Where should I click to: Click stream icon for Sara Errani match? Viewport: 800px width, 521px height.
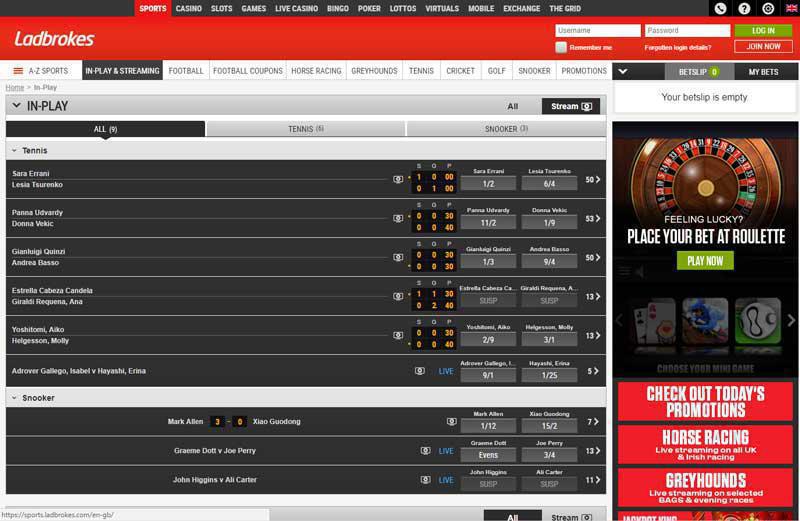[398, 179]
